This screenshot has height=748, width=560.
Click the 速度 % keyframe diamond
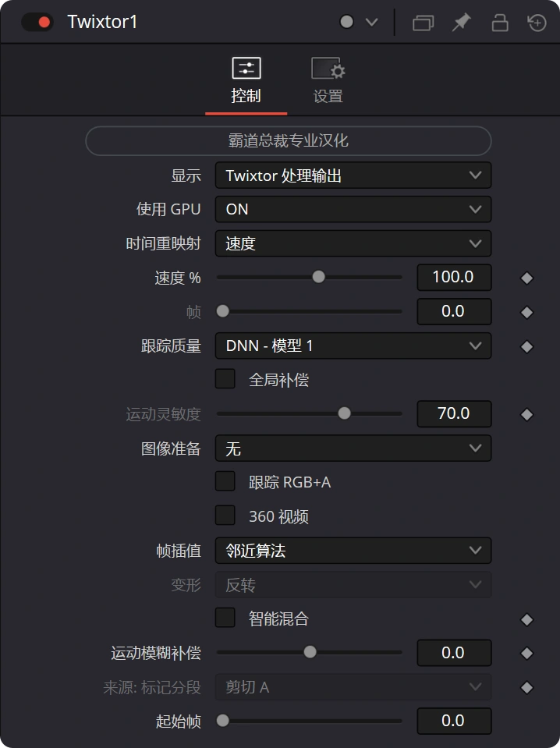[526, 278]
